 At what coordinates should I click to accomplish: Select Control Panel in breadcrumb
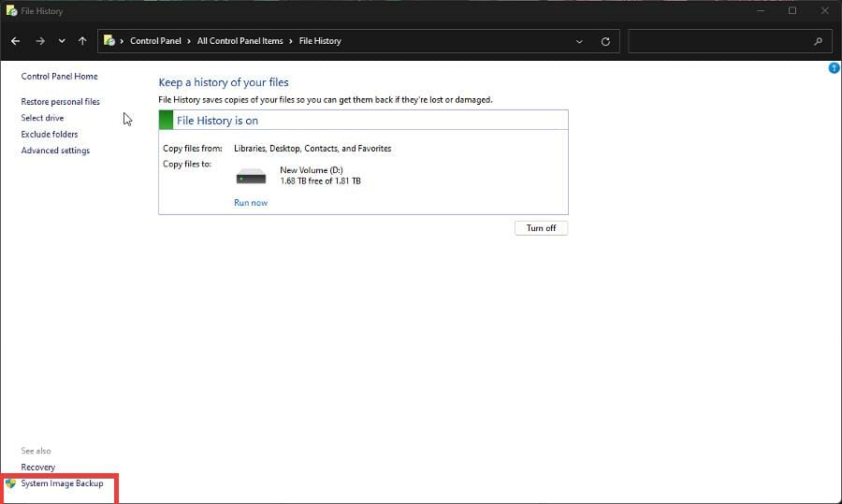[155, 41]
